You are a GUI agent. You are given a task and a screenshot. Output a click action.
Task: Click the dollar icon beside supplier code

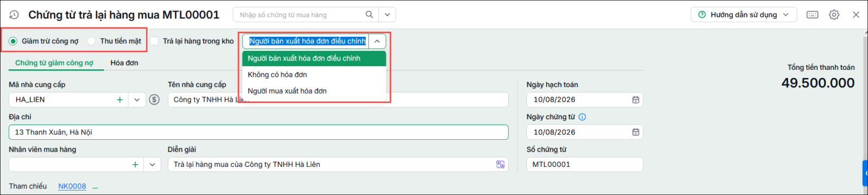[x=155, y=100]
